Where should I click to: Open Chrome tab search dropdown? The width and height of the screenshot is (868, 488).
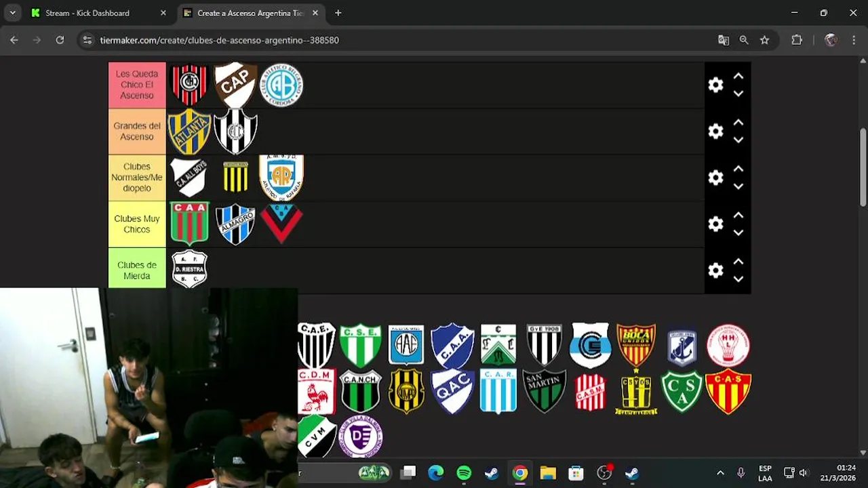point(13,13)
